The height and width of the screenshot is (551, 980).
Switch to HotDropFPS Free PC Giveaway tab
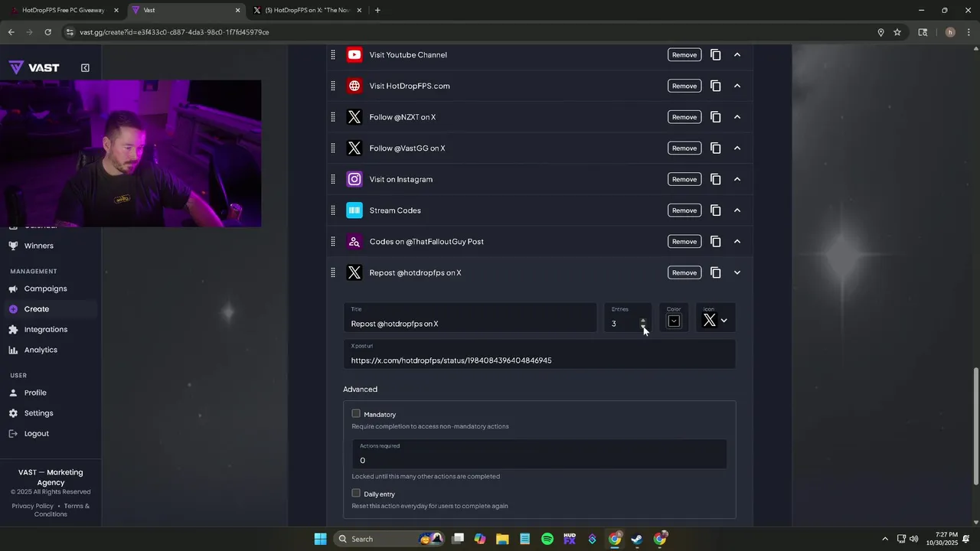point(63,10)
